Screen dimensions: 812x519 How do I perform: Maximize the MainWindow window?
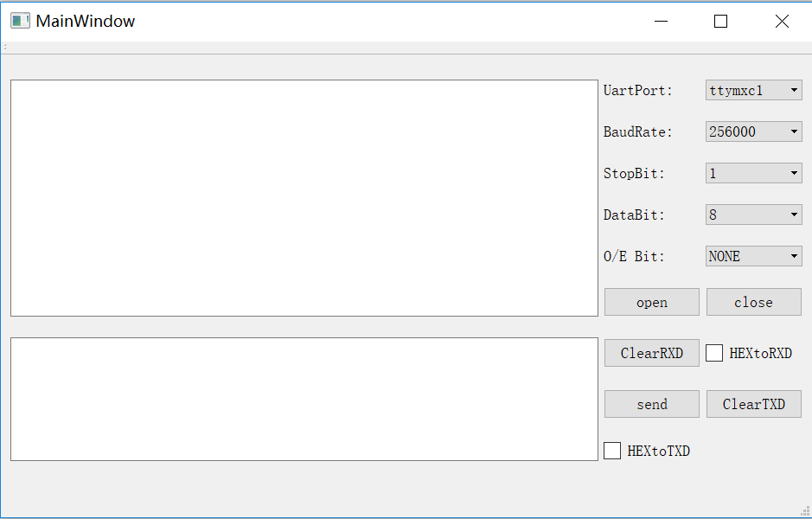(720, 22)
